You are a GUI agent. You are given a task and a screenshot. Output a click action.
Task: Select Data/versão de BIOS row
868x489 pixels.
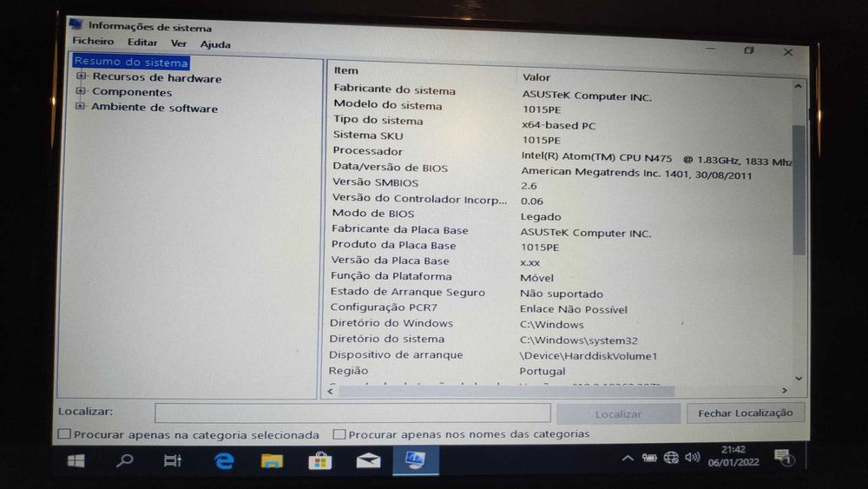pyautogui.click(x=561, y=169)
